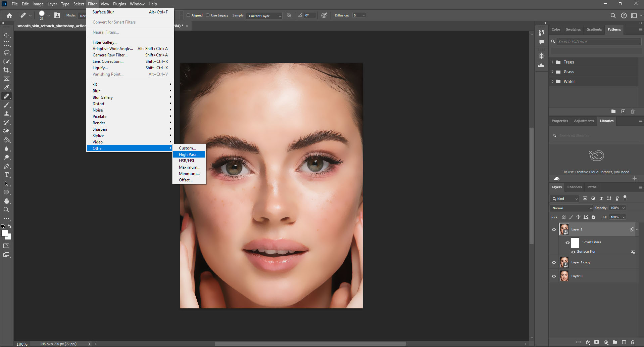Choose High Pass from Other submenu
The height and width of the screenshot is (347, 644).
pos(189,155)
